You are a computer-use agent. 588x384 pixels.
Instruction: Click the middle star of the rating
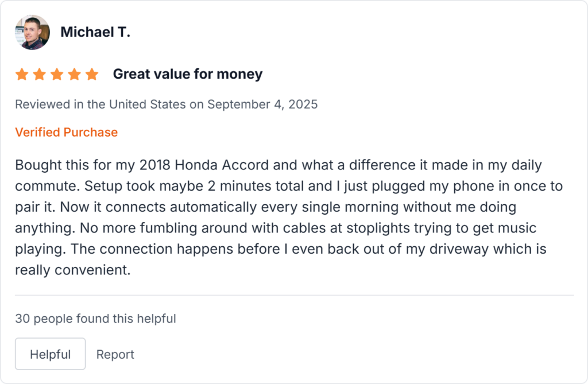click(x=57, y=73)
